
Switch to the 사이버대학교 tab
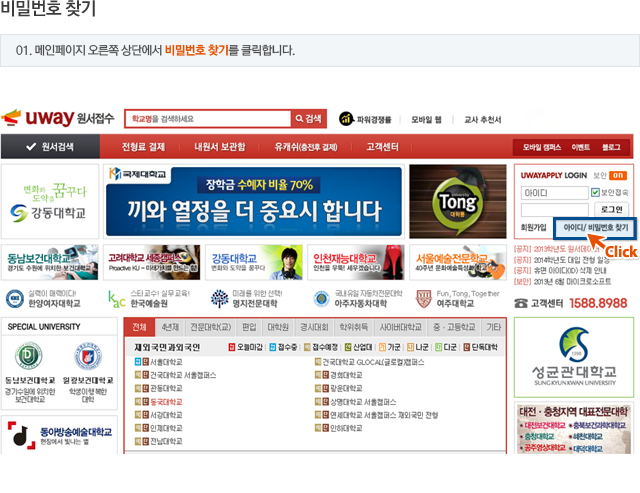[400, 327]
